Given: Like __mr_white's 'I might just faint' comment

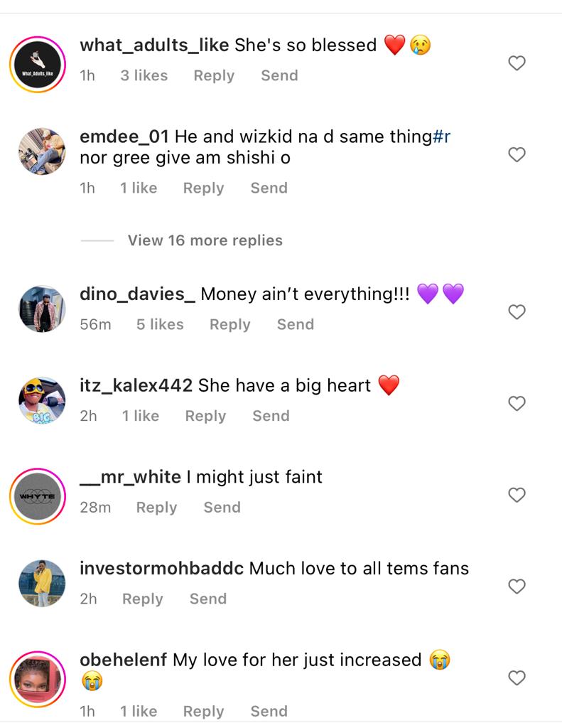Looking at the screenshot, I should coord(517,495).
